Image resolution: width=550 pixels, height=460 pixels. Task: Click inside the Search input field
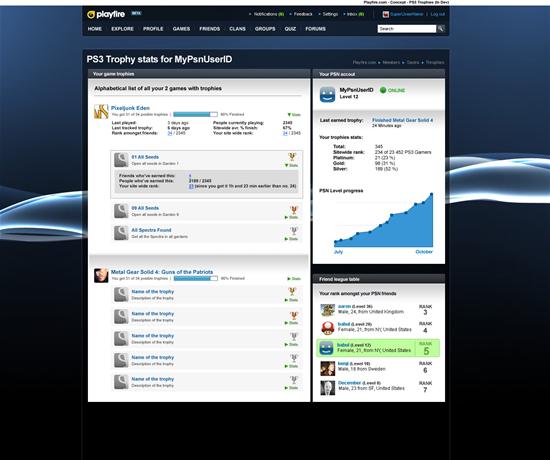[x=407, y=29]
